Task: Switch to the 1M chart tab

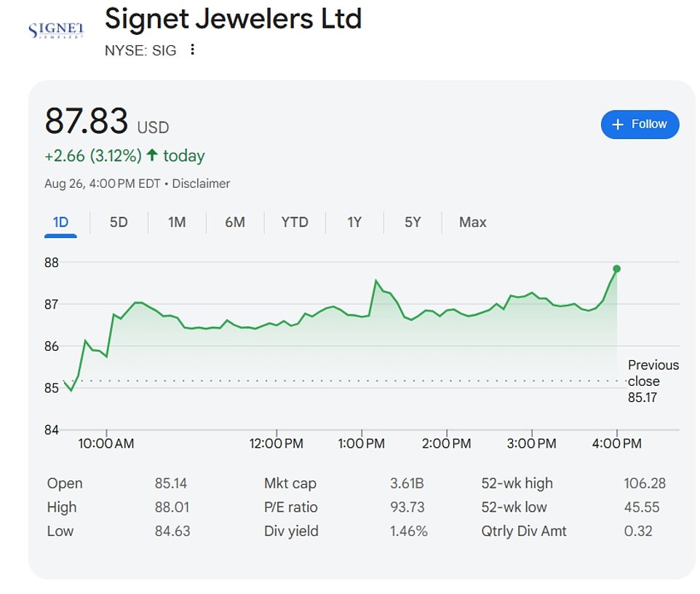Action: pyautogui.click(x=176, y=222)
